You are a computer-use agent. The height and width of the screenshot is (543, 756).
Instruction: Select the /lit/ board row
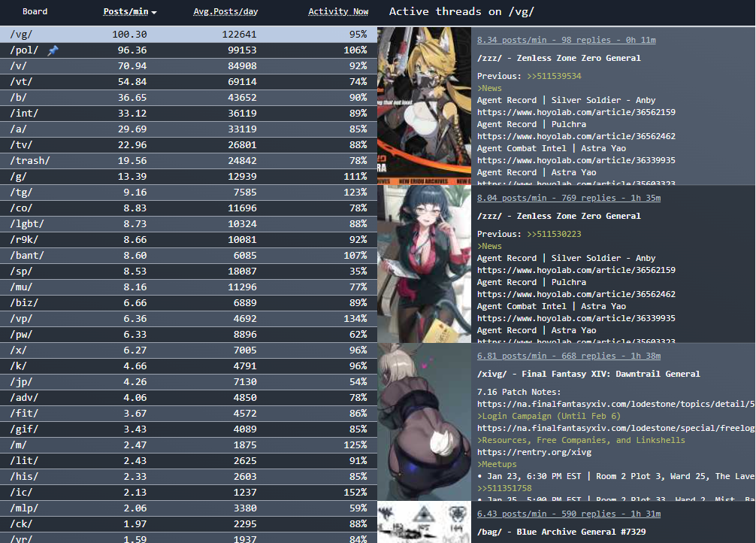click(189, 461)
